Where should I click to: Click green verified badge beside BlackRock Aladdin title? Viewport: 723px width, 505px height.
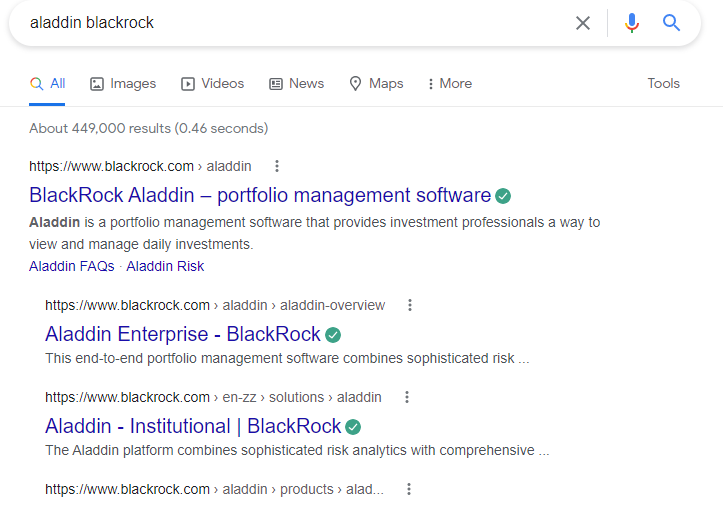503,195
